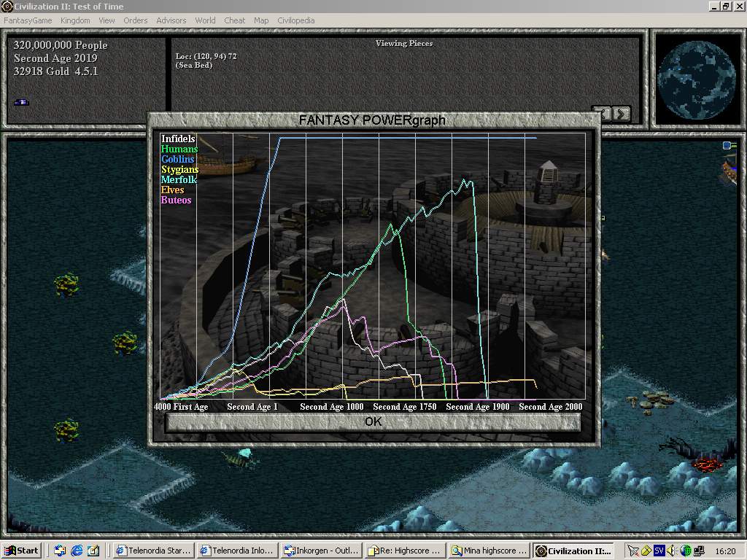Click the next arrow button in the status panel
Screen dimensions: 747x560
point(622,114)
